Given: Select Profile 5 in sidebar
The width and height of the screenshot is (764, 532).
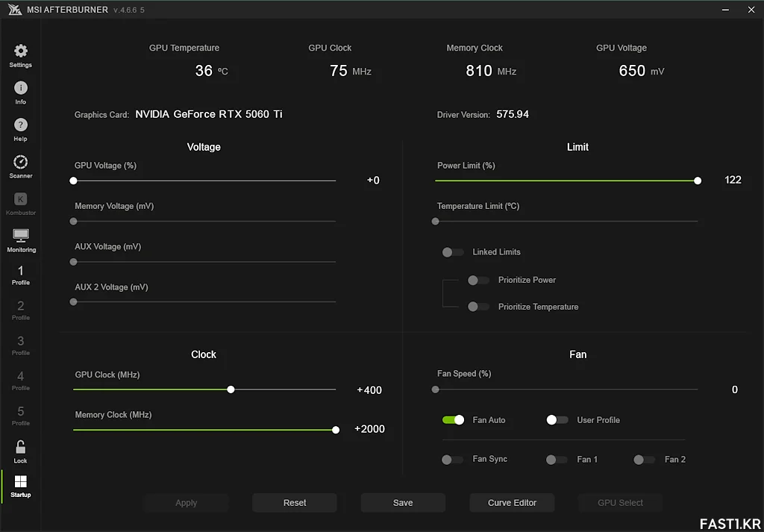Looking at the screenshot, I should [x=20, y=416].
